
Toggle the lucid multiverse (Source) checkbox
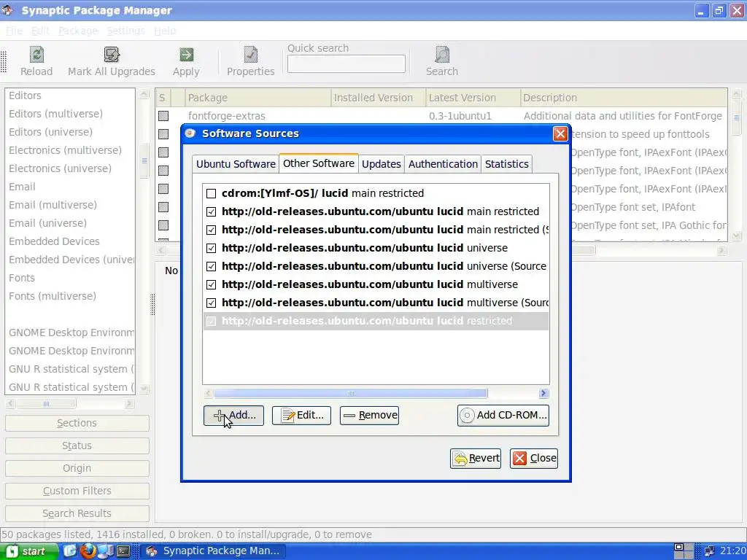211,303
